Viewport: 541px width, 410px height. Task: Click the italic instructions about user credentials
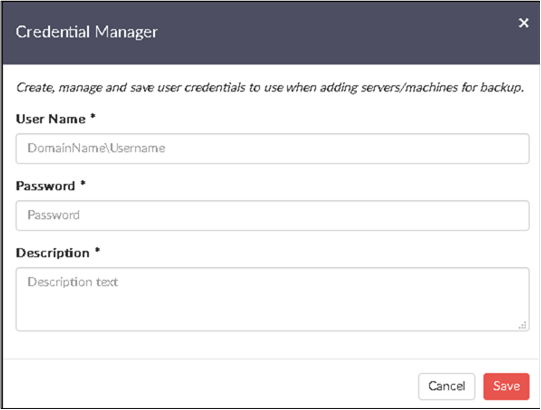[x=270, y=88]
